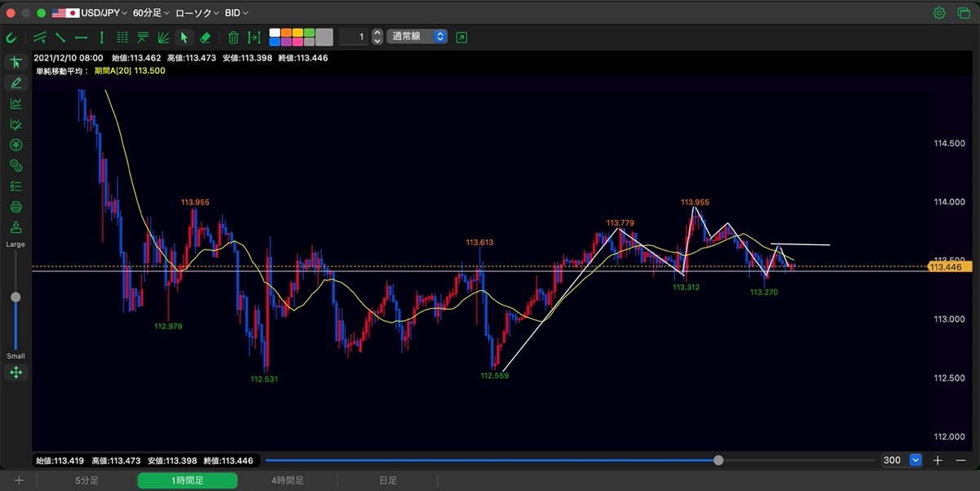Select the eraser tool
The height and width of the screenshot is (491, 980).
pyautogui.click(x=205, y=37)
